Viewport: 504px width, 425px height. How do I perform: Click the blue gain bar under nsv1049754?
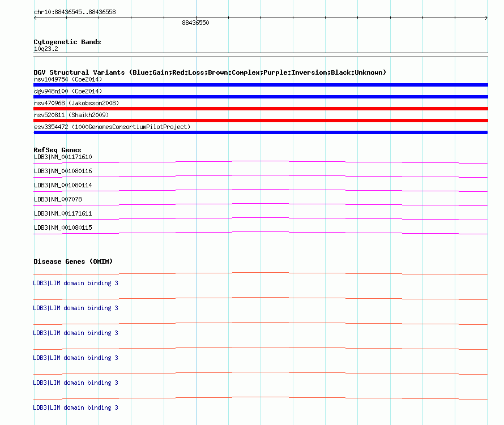pyautogui.click(x=260, y=85)
